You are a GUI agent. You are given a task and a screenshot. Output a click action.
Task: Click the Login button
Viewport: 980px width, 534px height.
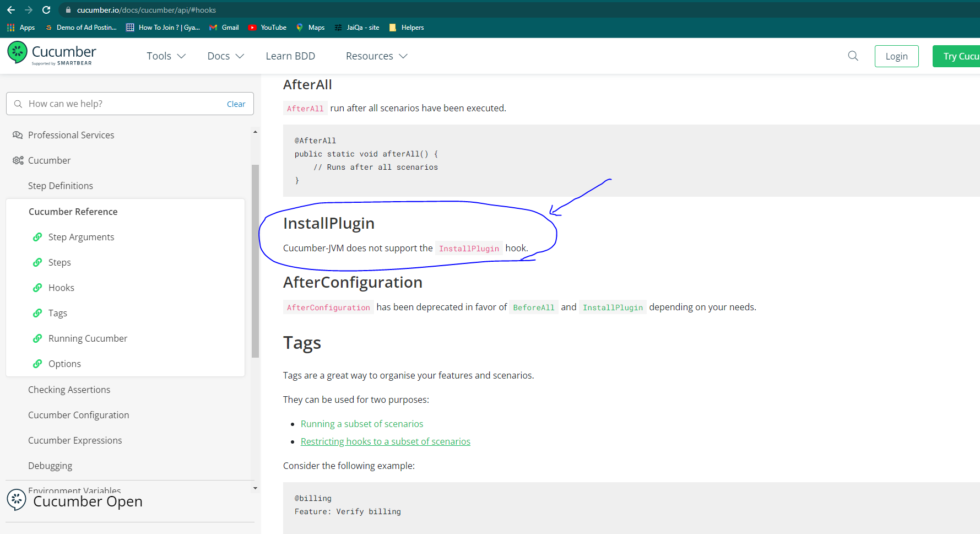pos(896,56)
